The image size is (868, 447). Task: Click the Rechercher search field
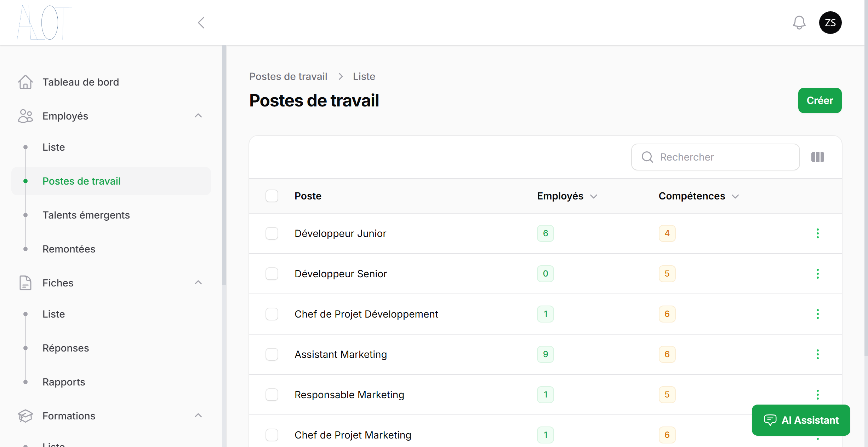click(715, 157)
